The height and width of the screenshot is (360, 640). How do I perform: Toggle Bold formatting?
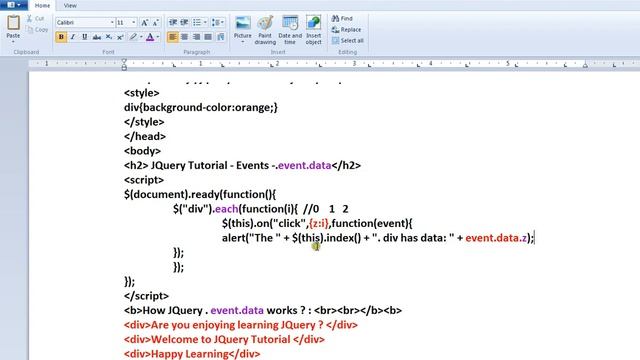(61, 37)
